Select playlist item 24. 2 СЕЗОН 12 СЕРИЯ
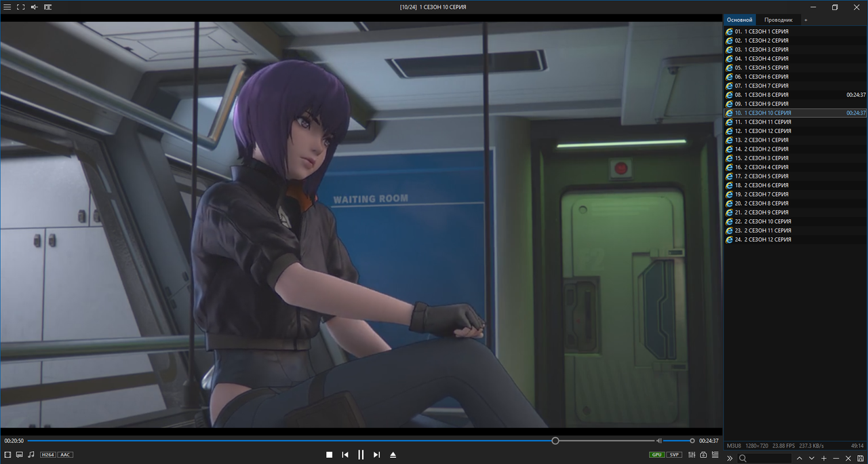 796,239
